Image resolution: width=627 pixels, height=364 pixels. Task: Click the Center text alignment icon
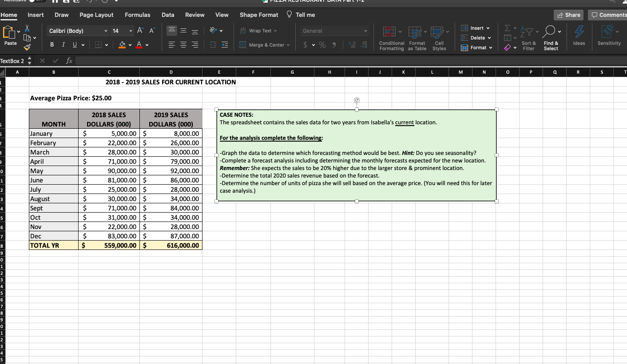[x=183, y=44]
